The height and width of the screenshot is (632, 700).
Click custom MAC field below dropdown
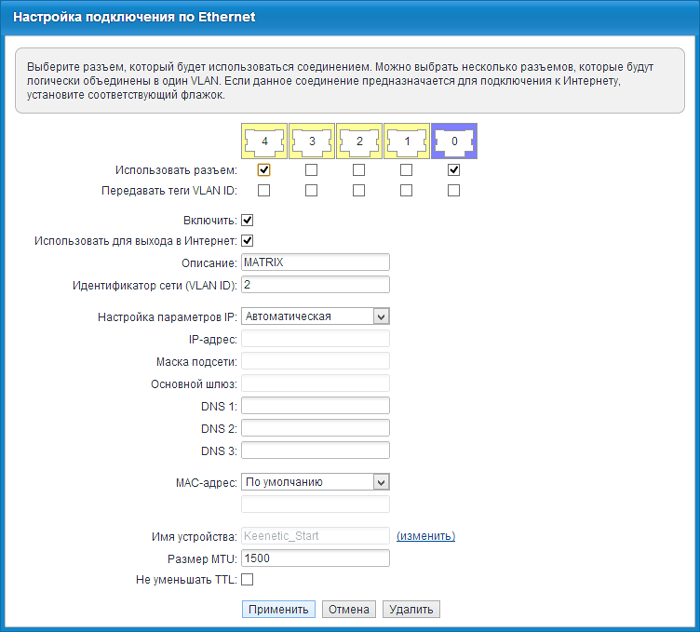point(315,504)
